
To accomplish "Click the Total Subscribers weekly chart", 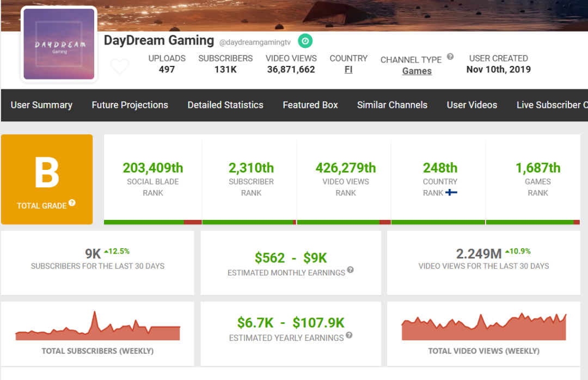I will tap(97, 326).
